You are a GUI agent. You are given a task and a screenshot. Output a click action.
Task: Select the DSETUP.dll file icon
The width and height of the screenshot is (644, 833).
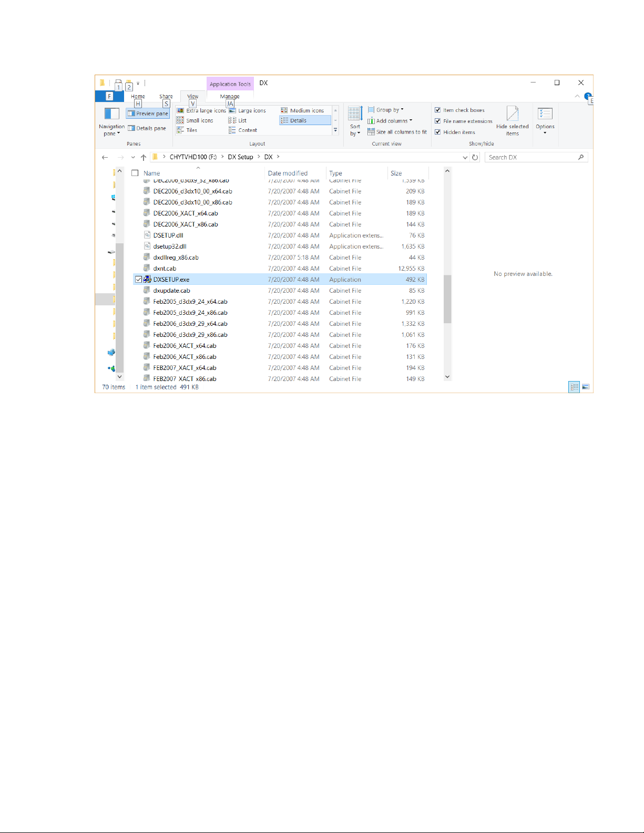pos(148,235)
